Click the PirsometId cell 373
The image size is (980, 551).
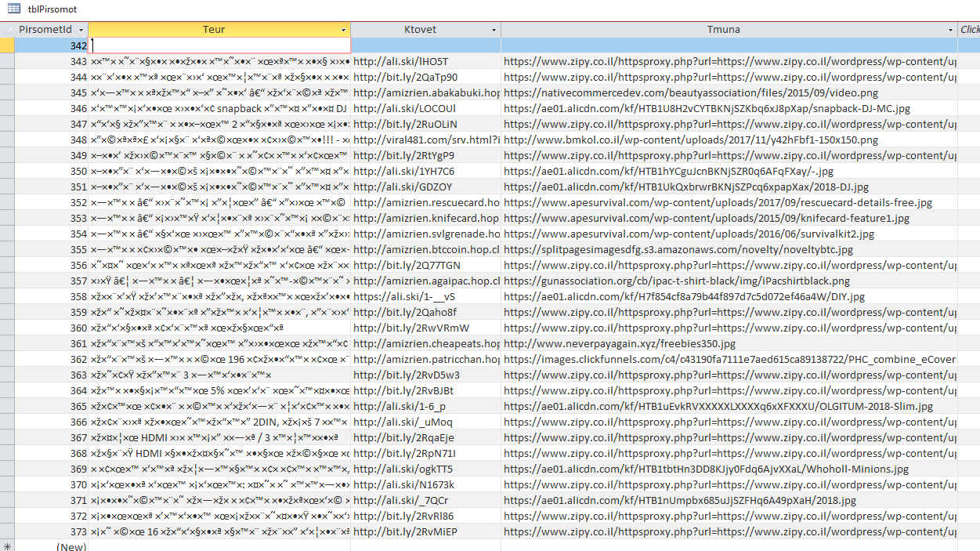pos(52,531)
